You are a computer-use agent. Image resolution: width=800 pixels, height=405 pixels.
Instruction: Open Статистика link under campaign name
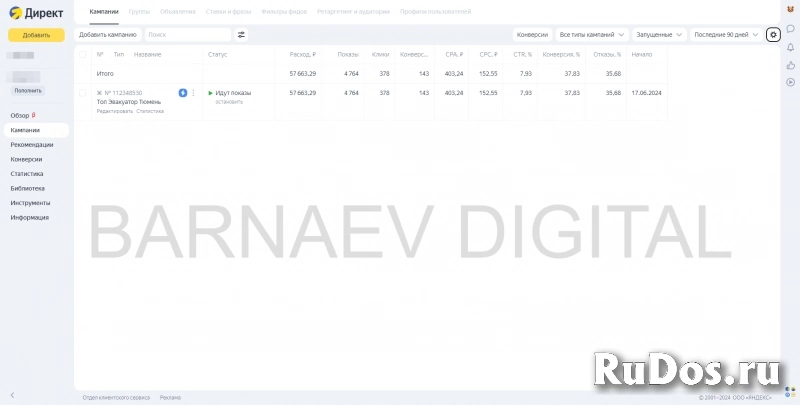(x=150, y=111)
